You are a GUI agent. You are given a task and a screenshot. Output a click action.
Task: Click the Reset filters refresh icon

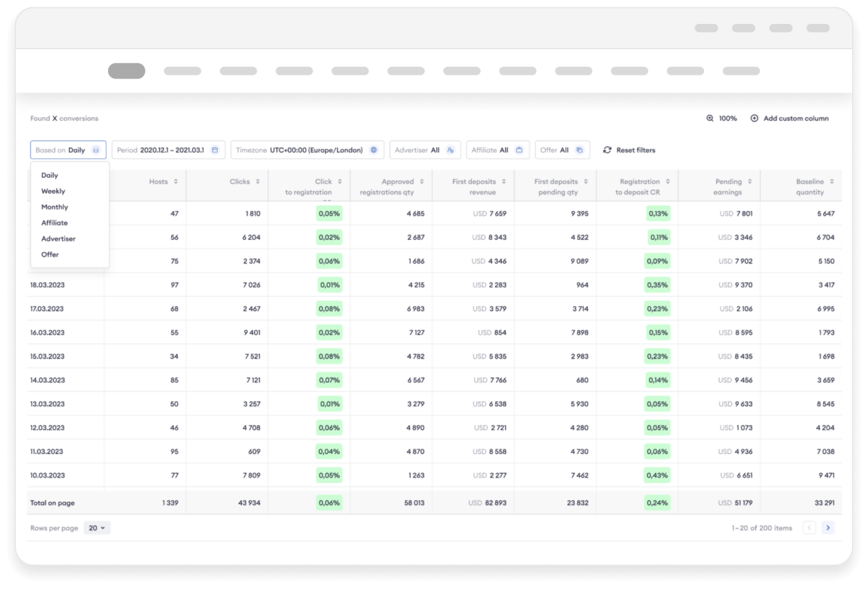(607, 150)
